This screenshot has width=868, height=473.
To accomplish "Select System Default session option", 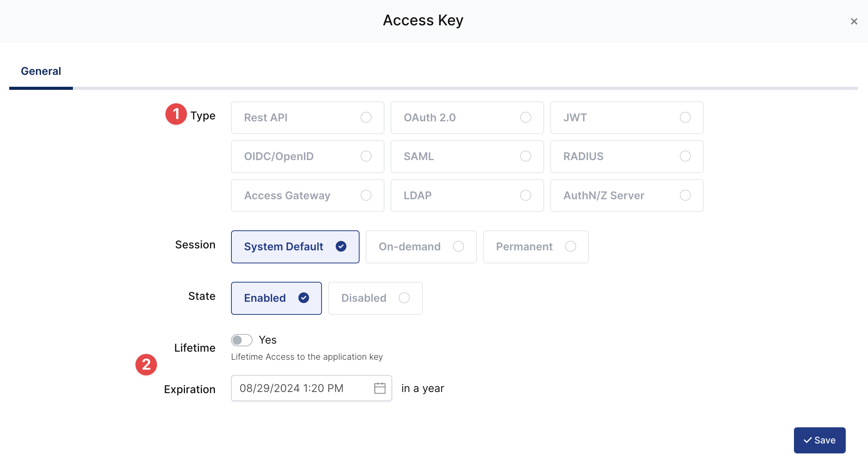I will [295, 247].
